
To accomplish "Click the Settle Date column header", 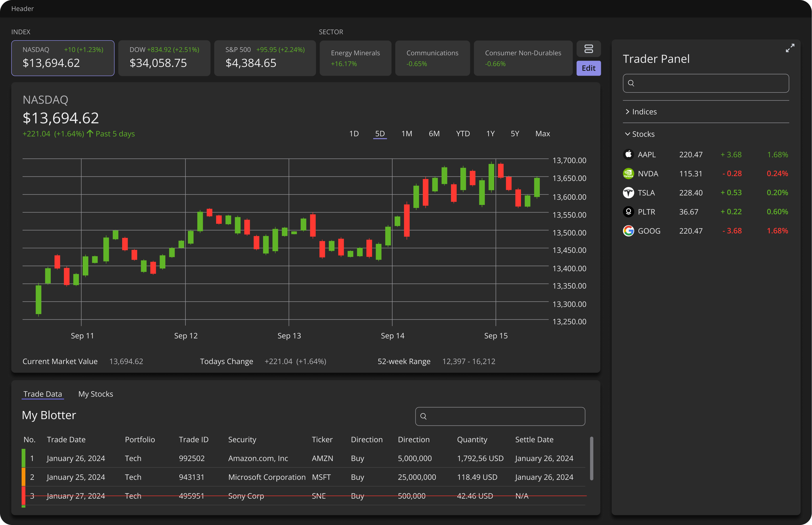I will (534, 440).
